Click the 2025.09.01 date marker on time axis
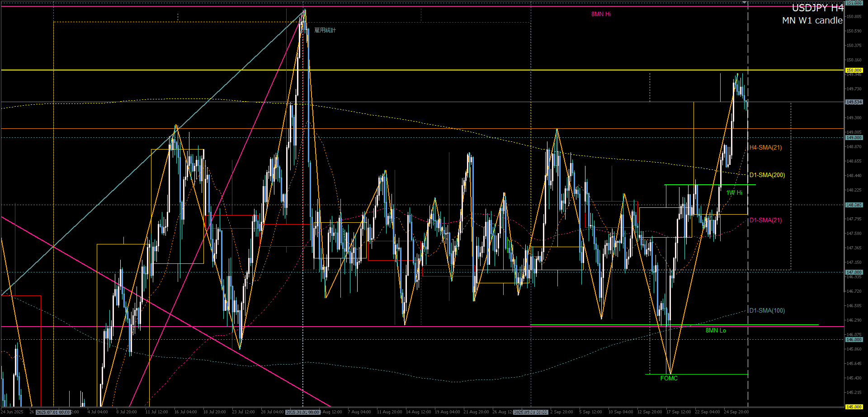The image size is (868, 417). point(530,412)
